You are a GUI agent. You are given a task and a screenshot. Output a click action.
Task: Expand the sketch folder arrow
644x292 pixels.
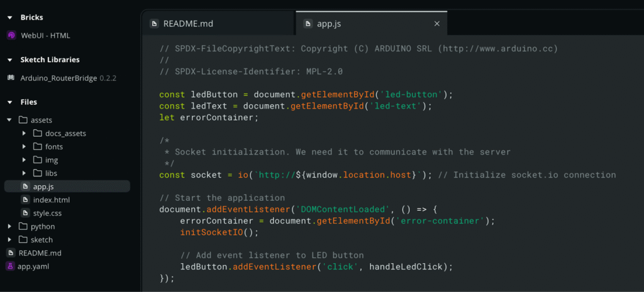point(9,240)
